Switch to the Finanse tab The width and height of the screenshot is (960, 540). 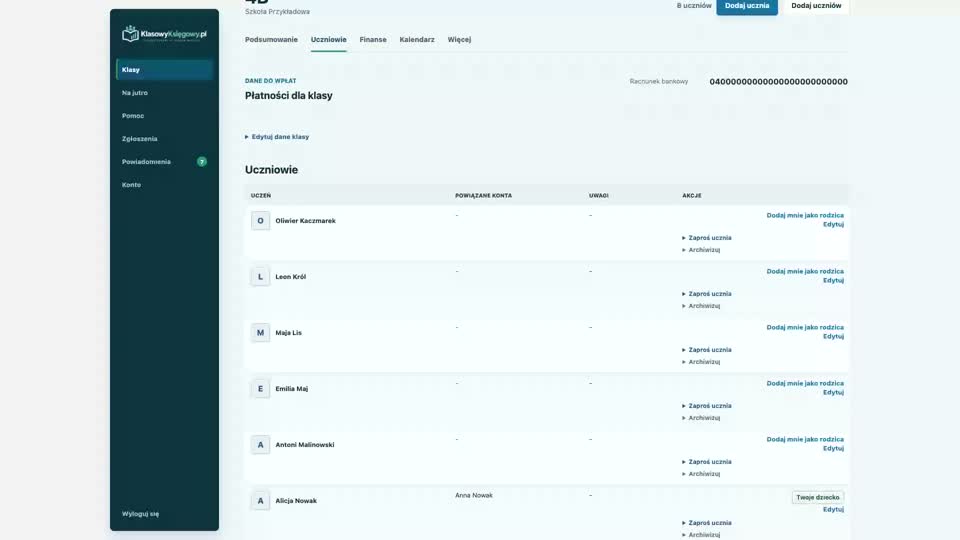tap(373, 40)
